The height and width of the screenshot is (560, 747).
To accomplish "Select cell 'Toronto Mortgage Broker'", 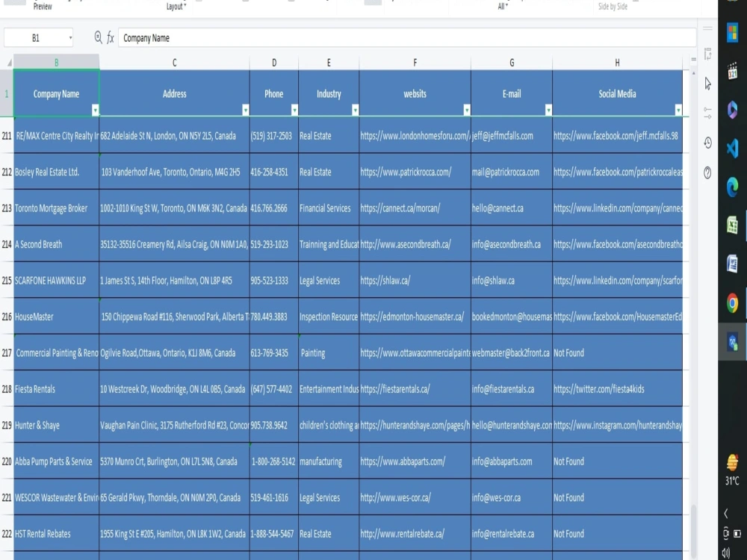I will pyautogui.click(x=56, y=208).
